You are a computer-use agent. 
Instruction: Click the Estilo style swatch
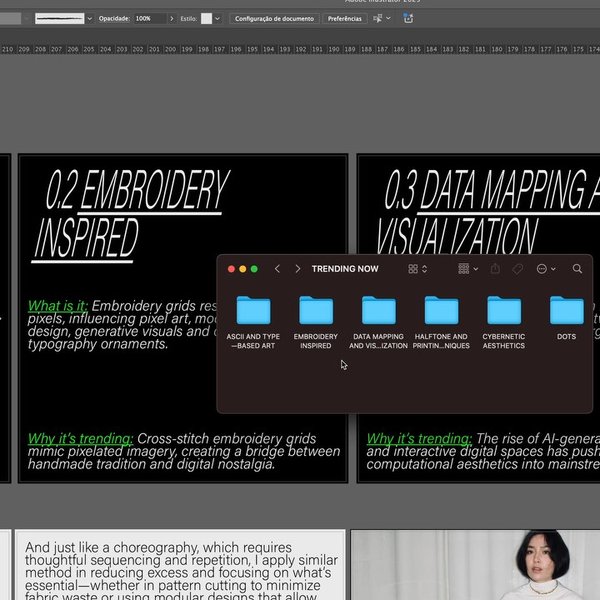(x=207, y=18)
